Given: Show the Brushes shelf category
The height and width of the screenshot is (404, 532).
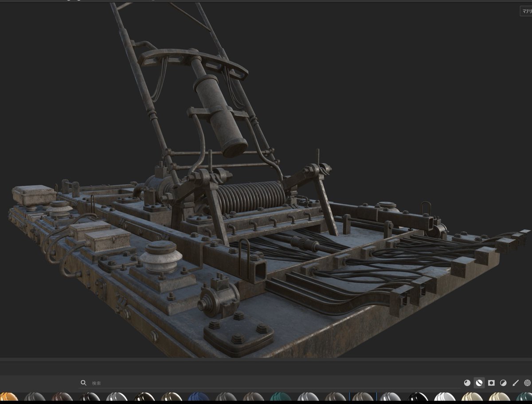Looking at the screenshot, I should pyautogui.click(x=515, y=383).
